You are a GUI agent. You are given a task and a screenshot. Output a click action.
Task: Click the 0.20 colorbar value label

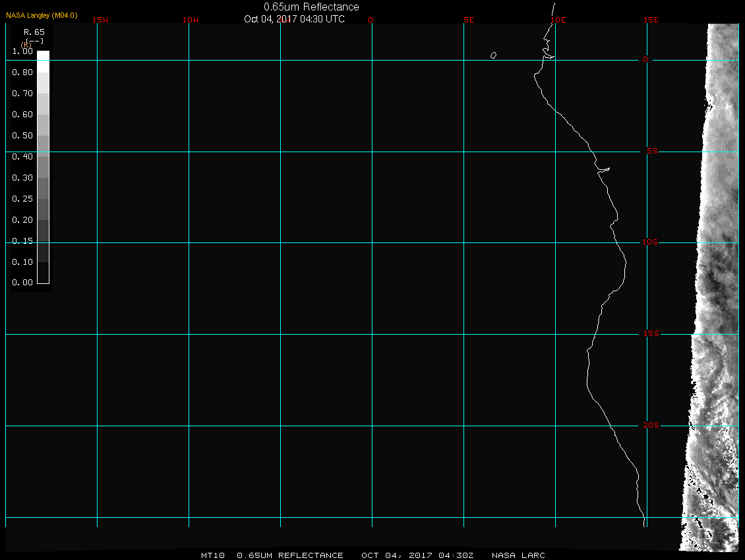point(22,220)
